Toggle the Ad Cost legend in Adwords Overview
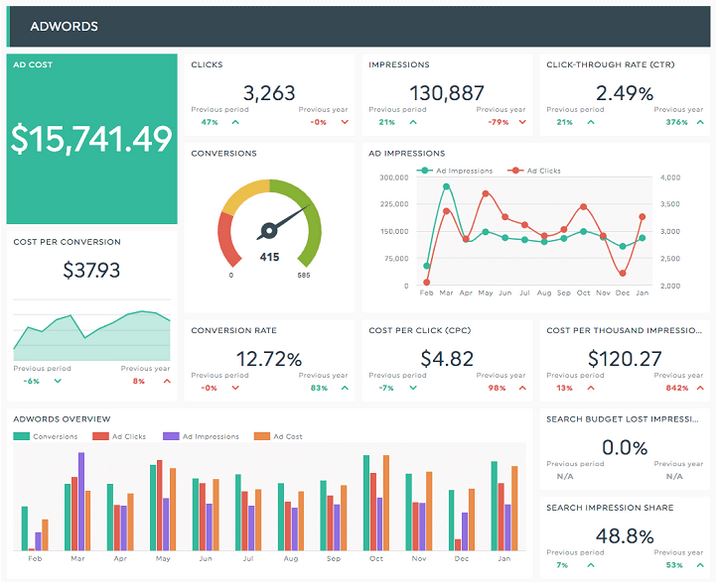This screenshot has width=725, height=588. 278,436
